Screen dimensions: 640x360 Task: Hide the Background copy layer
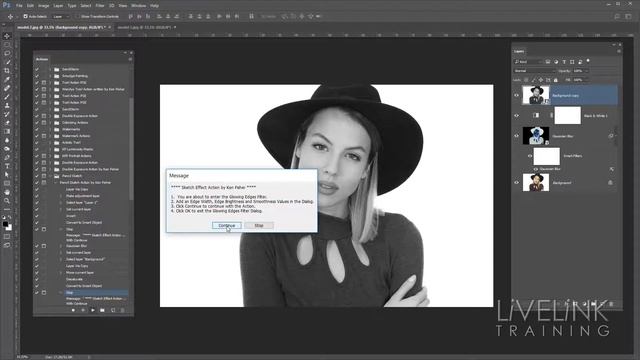point(516,96)
